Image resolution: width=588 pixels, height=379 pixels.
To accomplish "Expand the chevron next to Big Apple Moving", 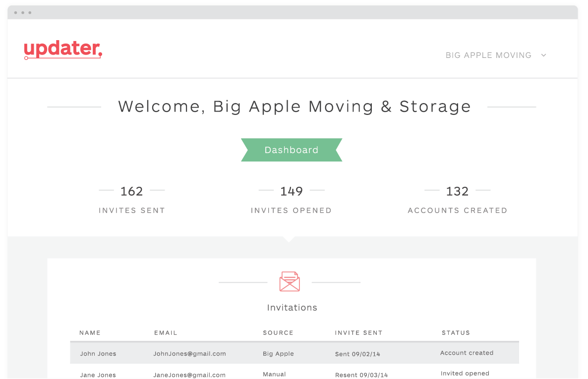I will click(x=543, y=55).
